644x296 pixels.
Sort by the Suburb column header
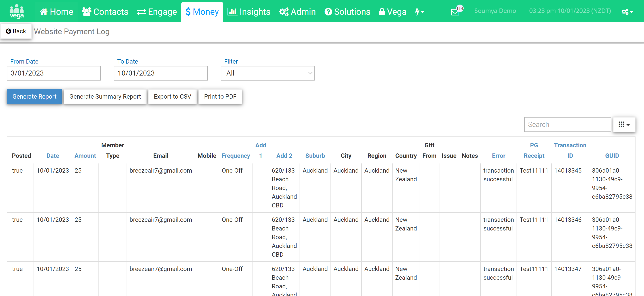pos(315,156)
